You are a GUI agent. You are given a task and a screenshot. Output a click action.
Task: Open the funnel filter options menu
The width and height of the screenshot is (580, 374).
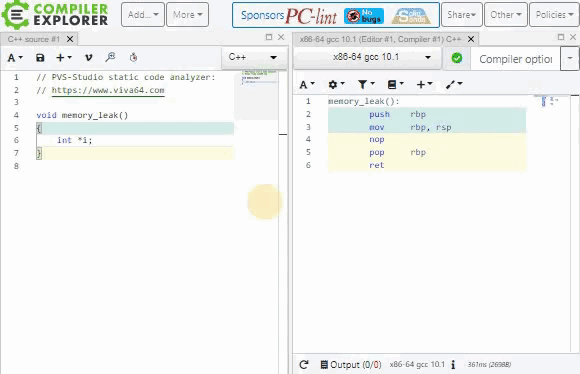(x=366, y=85)
